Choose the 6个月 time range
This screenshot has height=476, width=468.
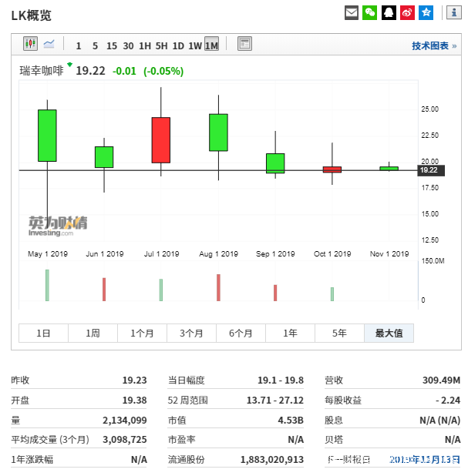coord(241,333)
